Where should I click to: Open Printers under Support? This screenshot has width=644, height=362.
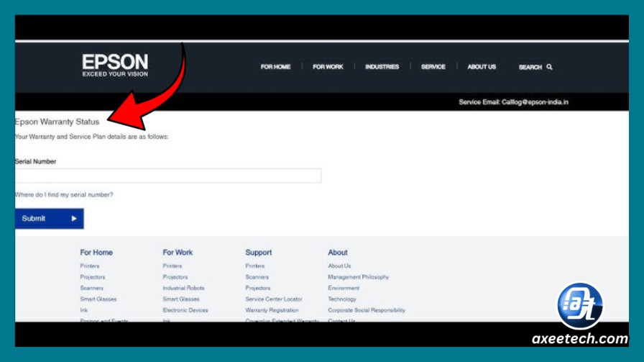click(x=255, y=266)
